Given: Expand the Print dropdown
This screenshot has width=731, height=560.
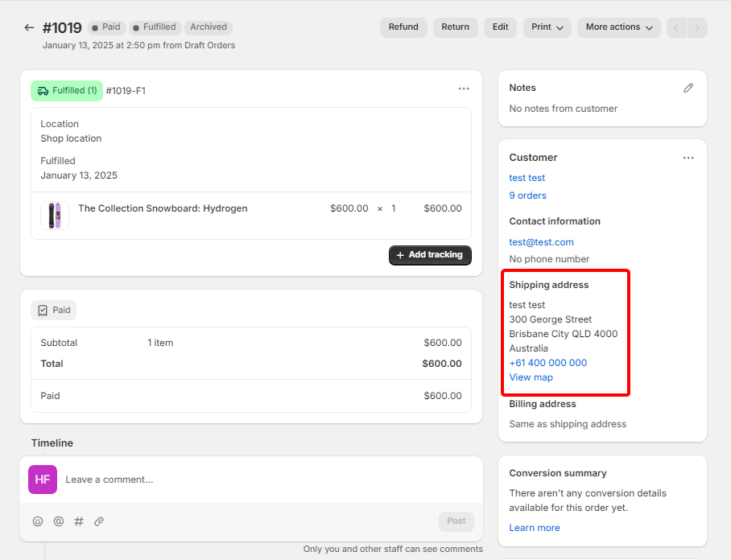Looking at the screenshot, I should [x=547, y=27].
